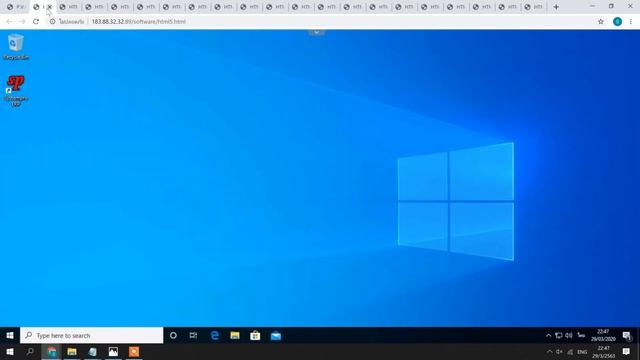Viewport: 640px width, 360px height.
Task: Switch to Chrome on the local taskbar
Action: click(x=51, y=352)
